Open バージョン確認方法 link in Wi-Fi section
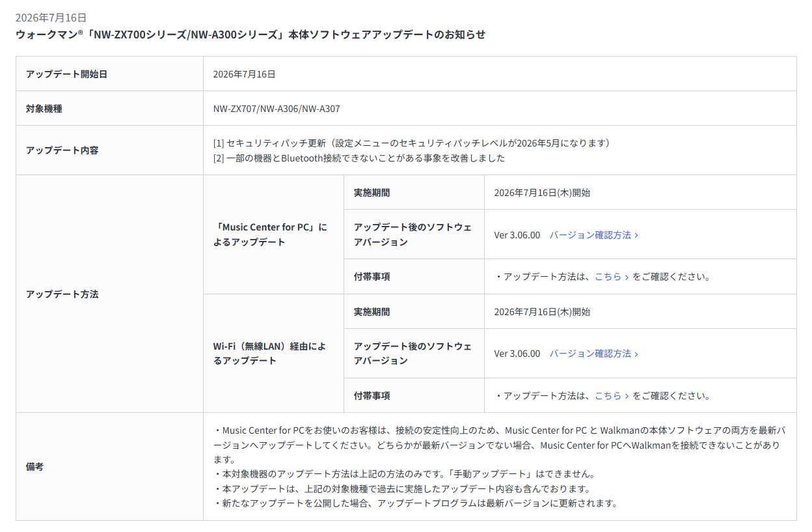812x532 pixels. click(x=593, y=354)
